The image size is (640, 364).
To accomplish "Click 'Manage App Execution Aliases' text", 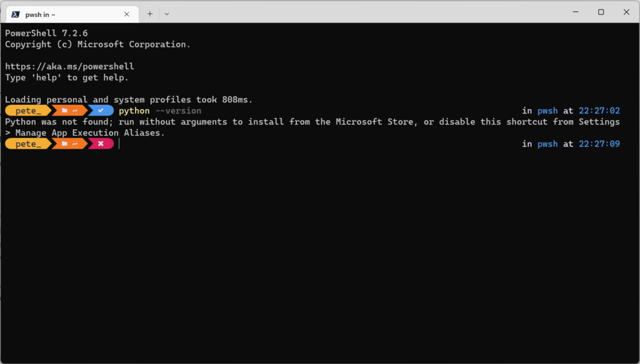I will click(89, 133).
